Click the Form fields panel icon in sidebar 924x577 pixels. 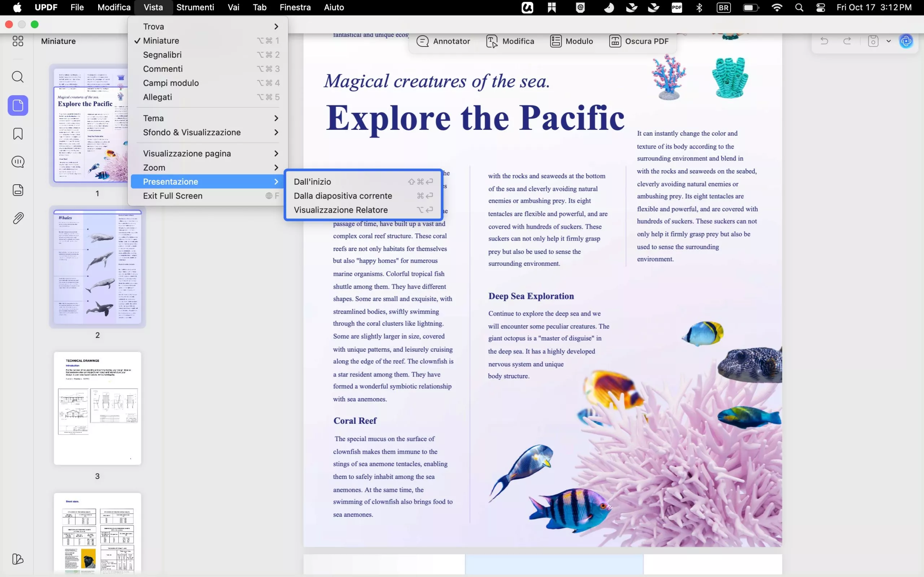pos(18,190)
